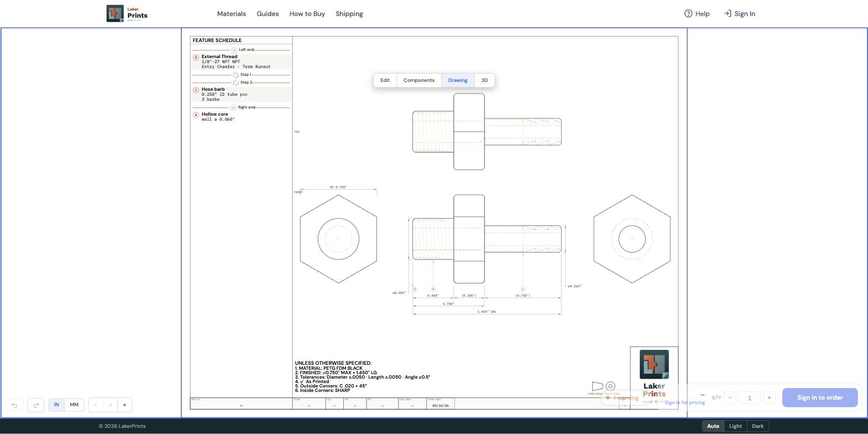Open the Guides menu
The width and height of the screenshot is (868, 434).
268,14
